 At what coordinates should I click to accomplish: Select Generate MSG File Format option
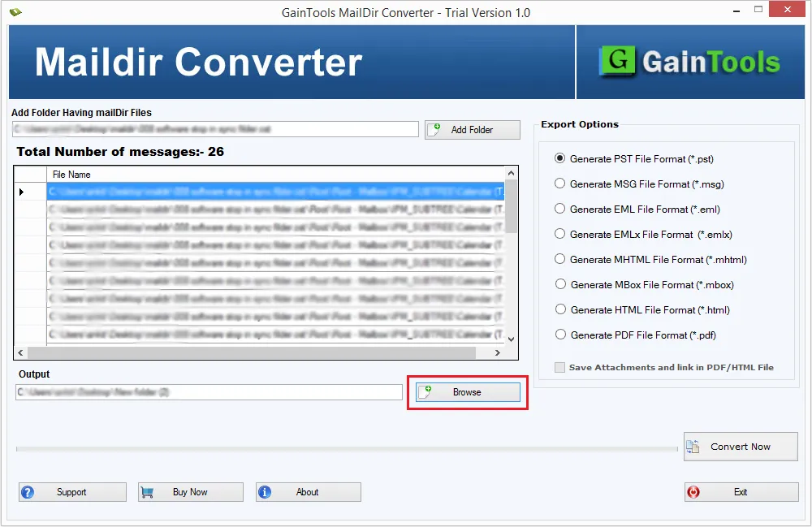click(x=639, y=184)
